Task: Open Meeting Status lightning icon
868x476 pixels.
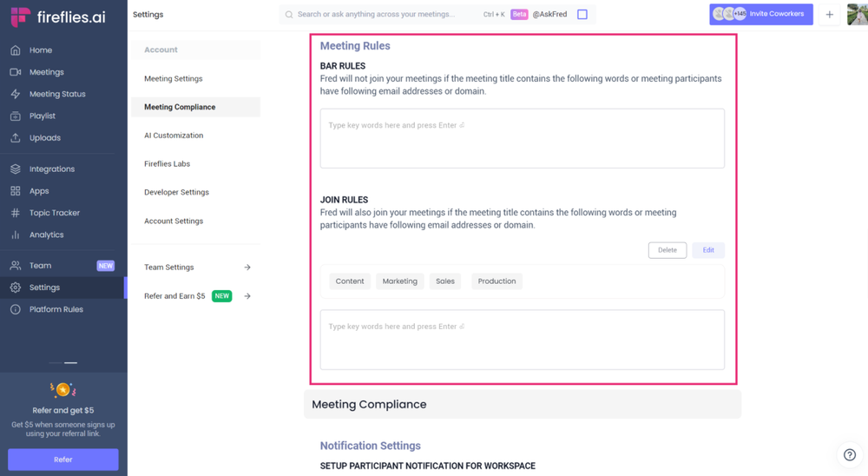Action: pyautogui.click(x=16, y=94)
